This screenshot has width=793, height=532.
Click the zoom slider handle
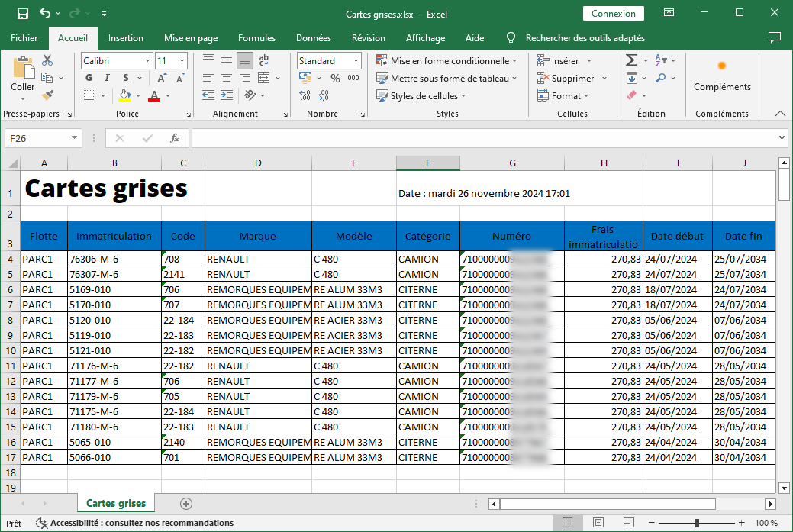[698, 523]
